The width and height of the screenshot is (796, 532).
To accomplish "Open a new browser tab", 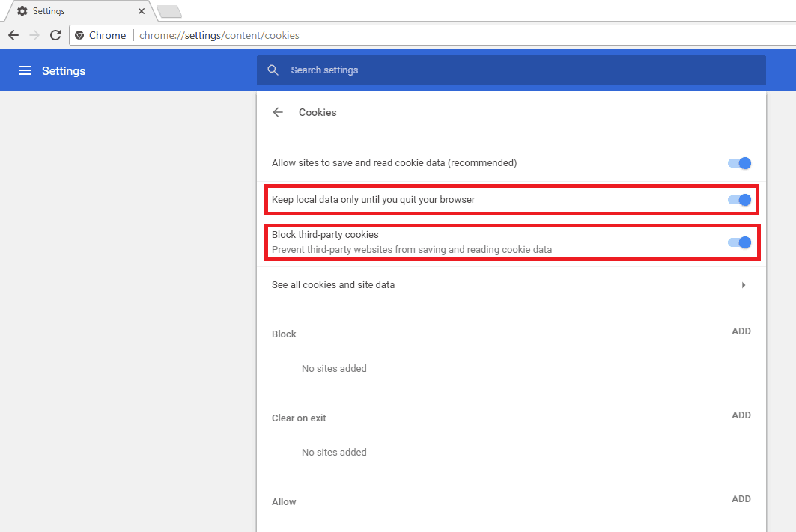I will [x=168, y=12].
